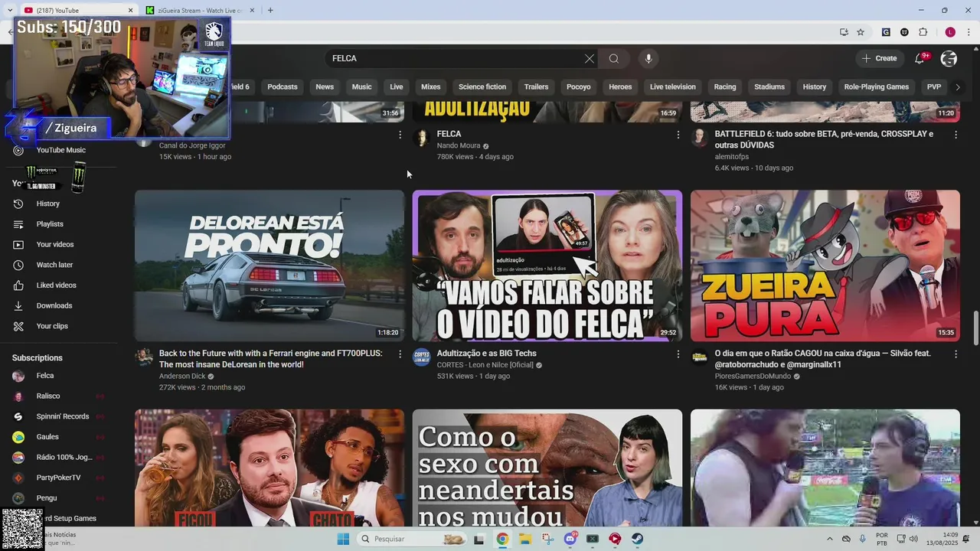Click the taskbar Pesquisar search box

(x=413, y=539)
